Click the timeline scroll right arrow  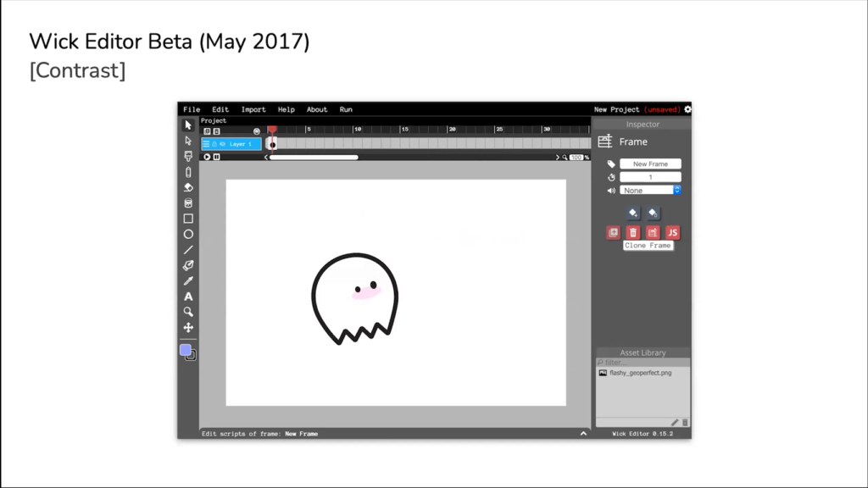tap(557, 157)
